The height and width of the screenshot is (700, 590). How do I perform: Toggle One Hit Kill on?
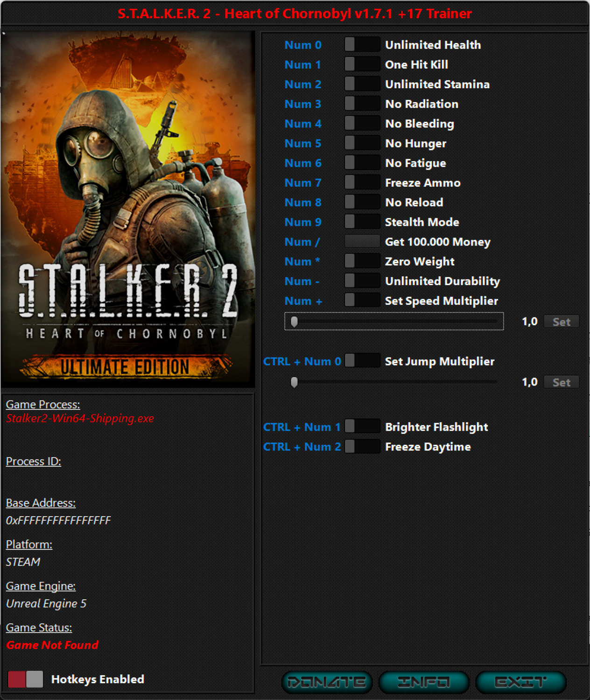click(362, 64)
